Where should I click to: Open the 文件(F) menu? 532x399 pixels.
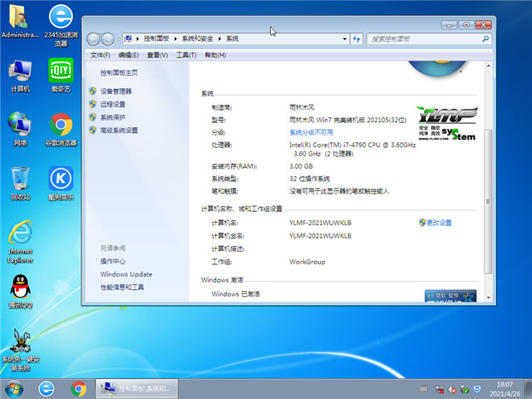click(100, 55)
